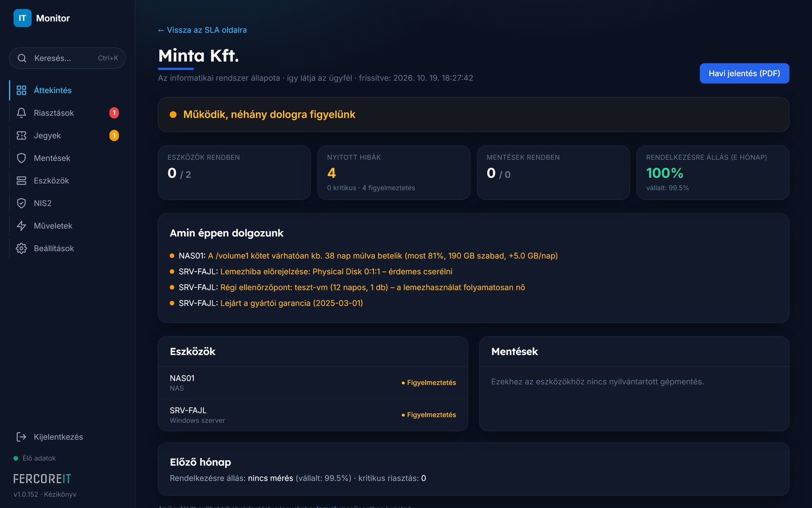
Task: Select the NAS01 /volume1 capacity warning line
Action: click(x=363, y=256)
